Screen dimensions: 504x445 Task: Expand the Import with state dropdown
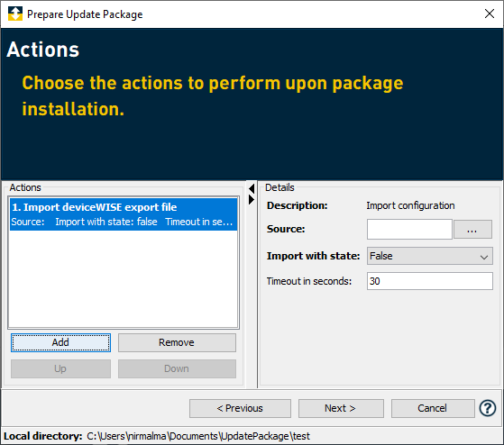click(x=430, y=256)
